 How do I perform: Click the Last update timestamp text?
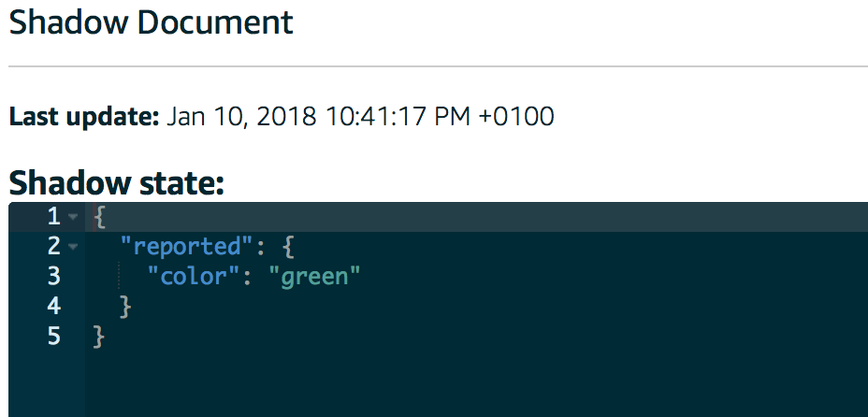click(360, 117)
